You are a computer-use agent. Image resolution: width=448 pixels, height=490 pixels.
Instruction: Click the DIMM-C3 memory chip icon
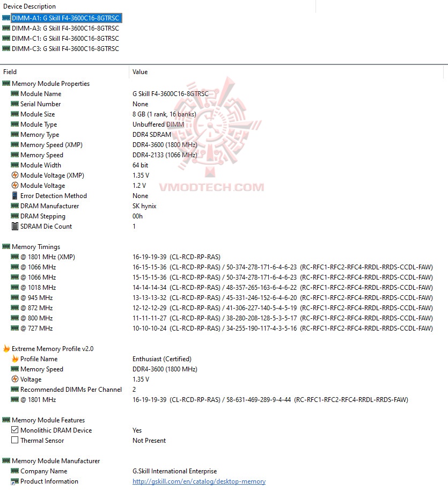coord(6,48)
